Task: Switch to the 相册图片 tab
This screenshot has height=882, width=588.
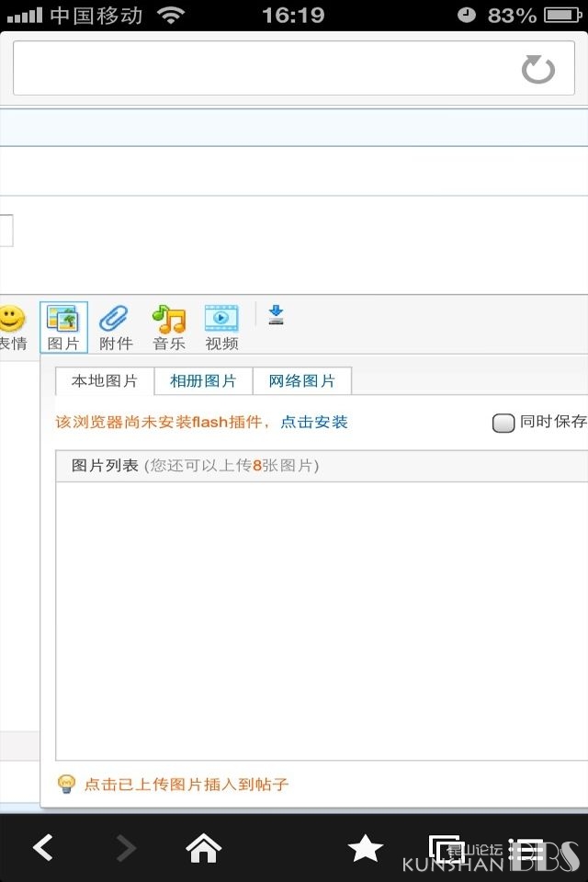Action: tap(203, 380)
